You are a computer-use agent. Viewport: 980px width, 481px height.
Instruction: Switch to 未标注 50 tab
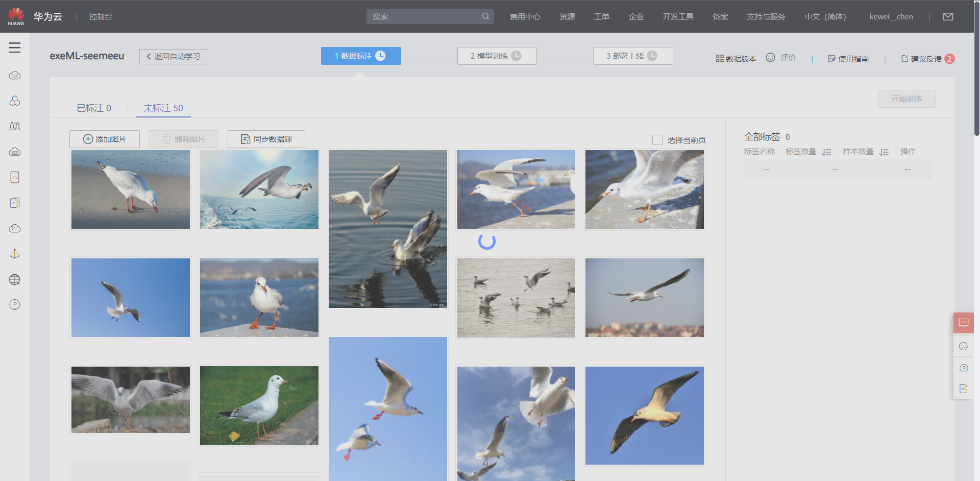click(x=163, y=108)
